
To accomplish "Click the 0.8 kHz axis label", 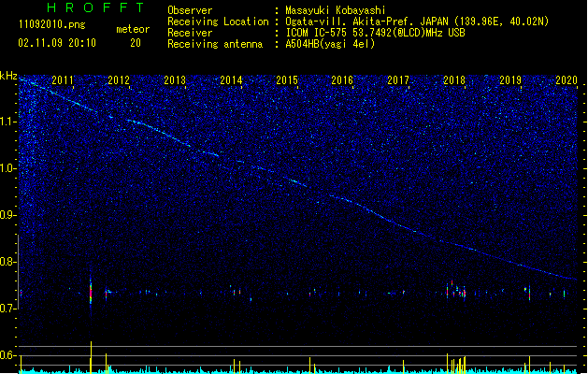I will [8, 262].
